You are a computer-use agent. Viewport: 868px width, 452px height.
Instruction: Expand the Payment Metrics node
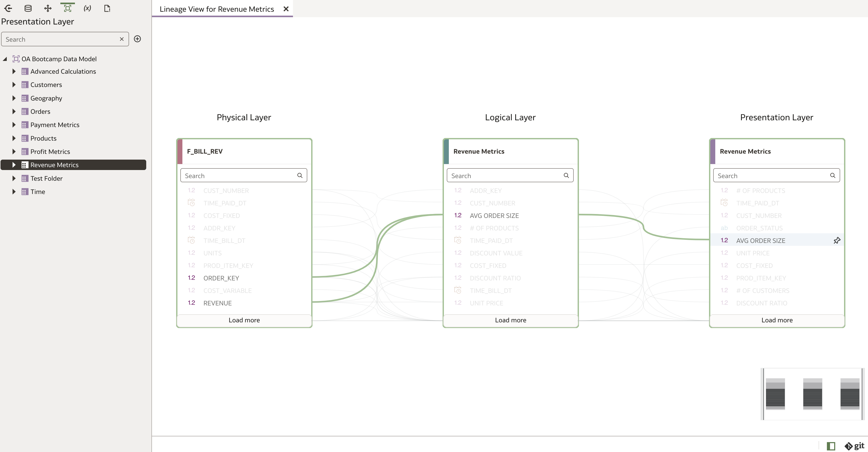coord(14,125)
